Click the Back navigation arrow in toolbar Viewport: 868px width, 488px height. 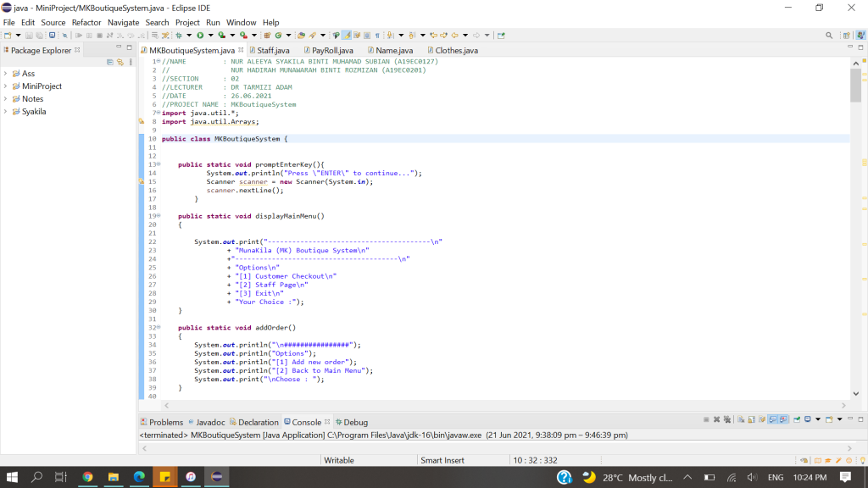point(455,36)
